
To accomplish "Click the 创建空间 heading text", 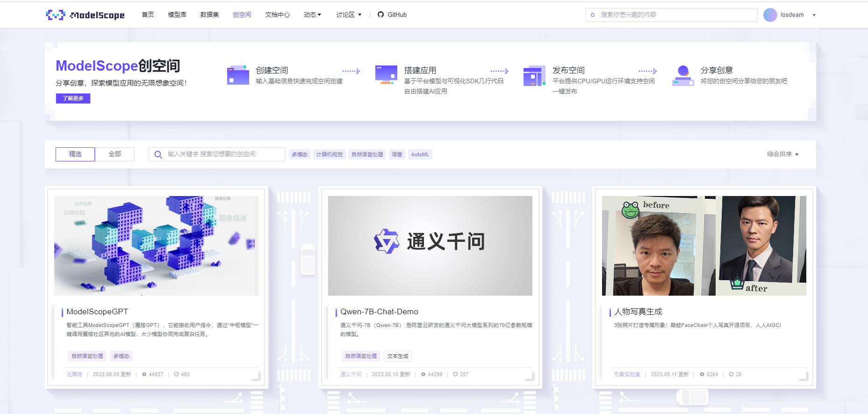I will [272, 70].
